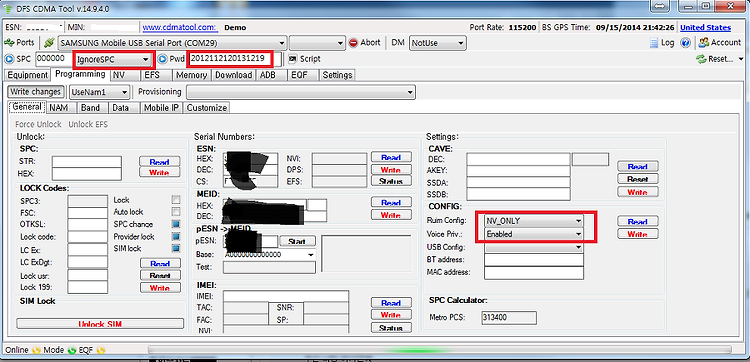The width and height of the screenshot is (750, 362).
Task: Open the Mobile IP sub-tab
Action: coord(161,108)
